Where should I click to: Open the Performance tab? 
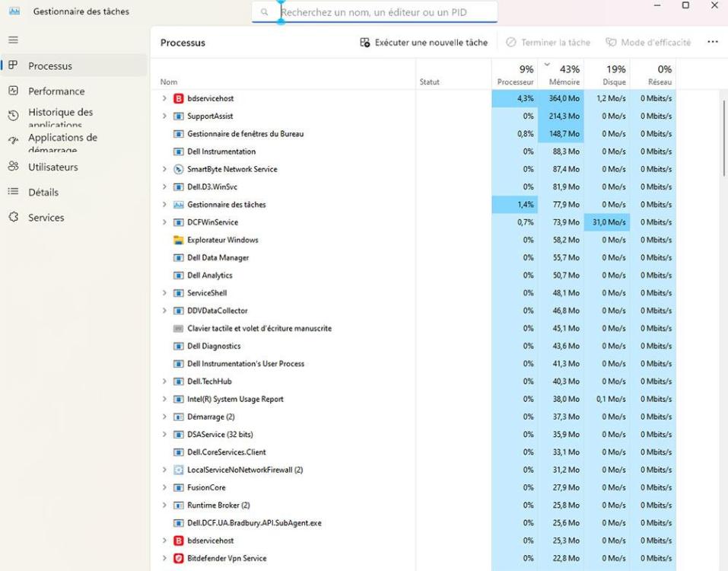56,91
